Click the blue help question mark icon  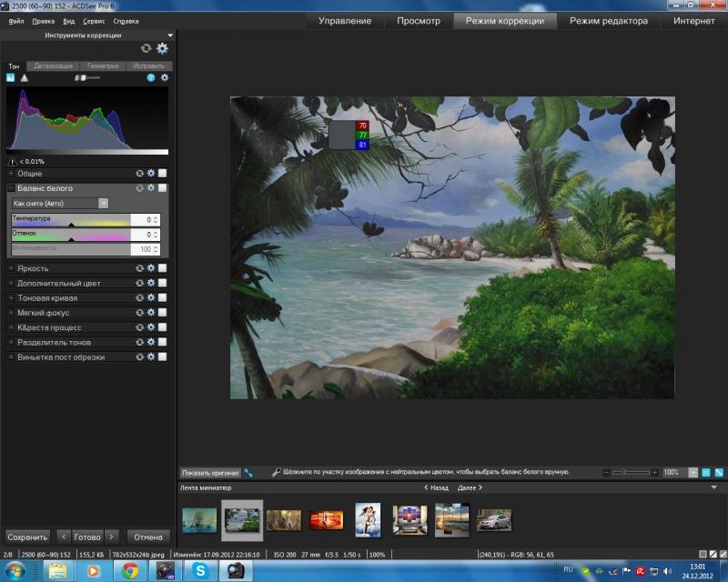point(151,78)
